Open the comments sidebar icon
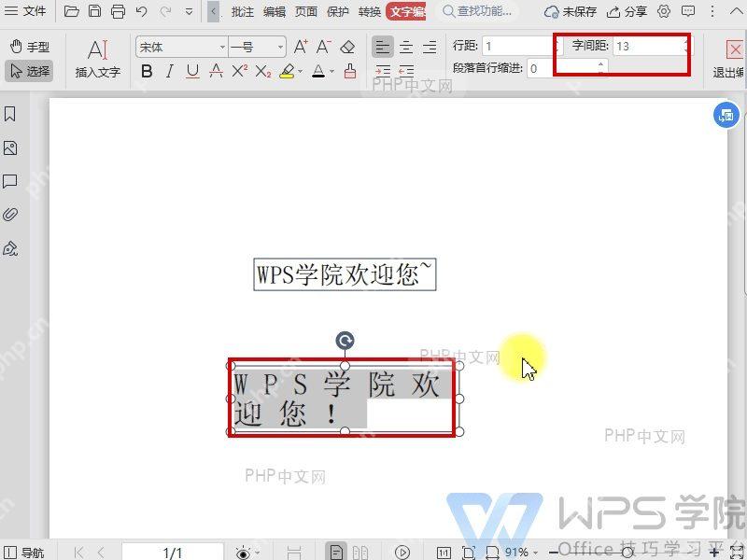 (10, 181)
